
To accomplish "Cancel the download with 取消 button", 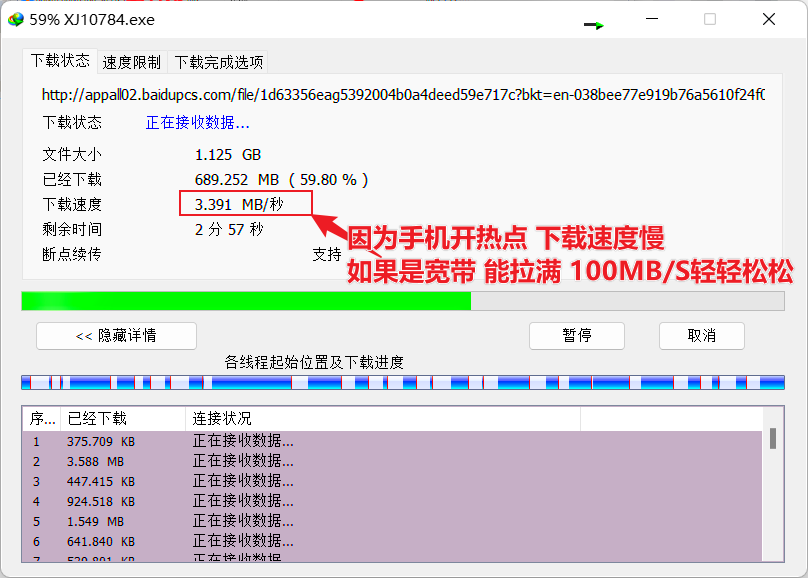I will pyautogui.click(x=701, y=336).
